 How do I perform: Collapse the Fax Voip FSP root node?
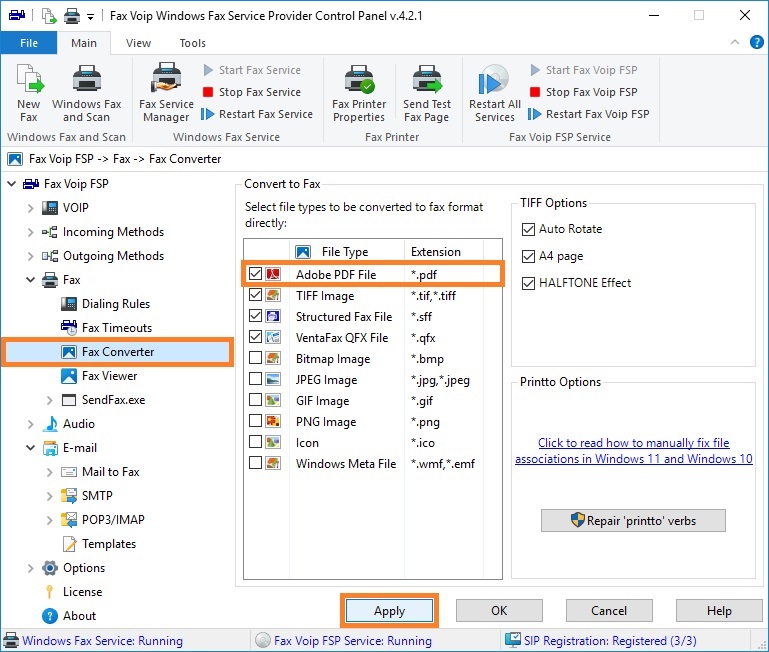[x=12, y=184]
